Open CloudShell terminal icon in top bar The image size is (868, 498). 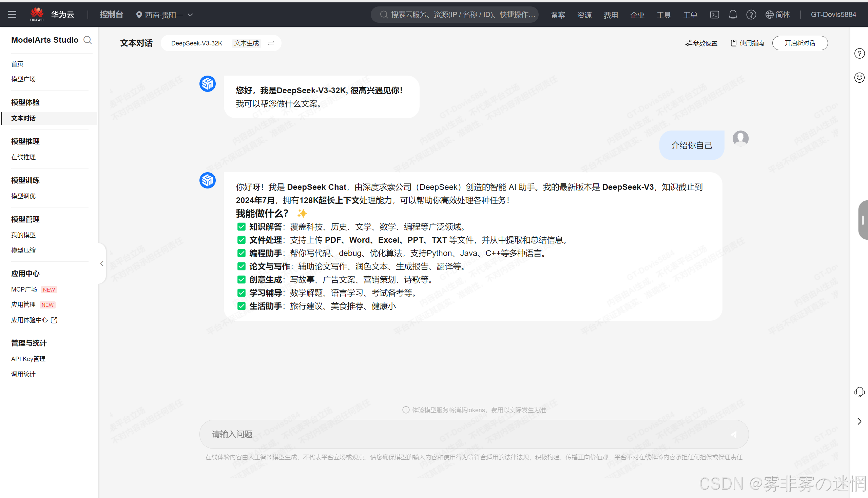714,15
